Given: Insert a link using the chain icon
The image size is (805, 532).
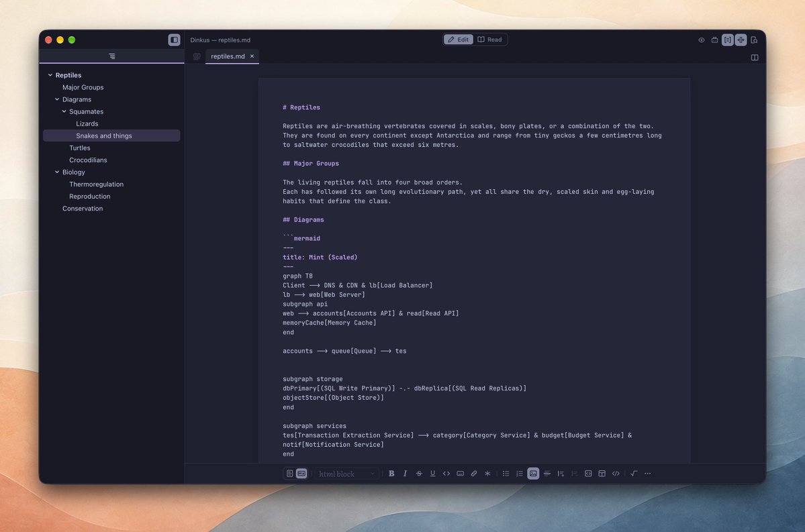Looking at the screenshot, I should [474, 474].
